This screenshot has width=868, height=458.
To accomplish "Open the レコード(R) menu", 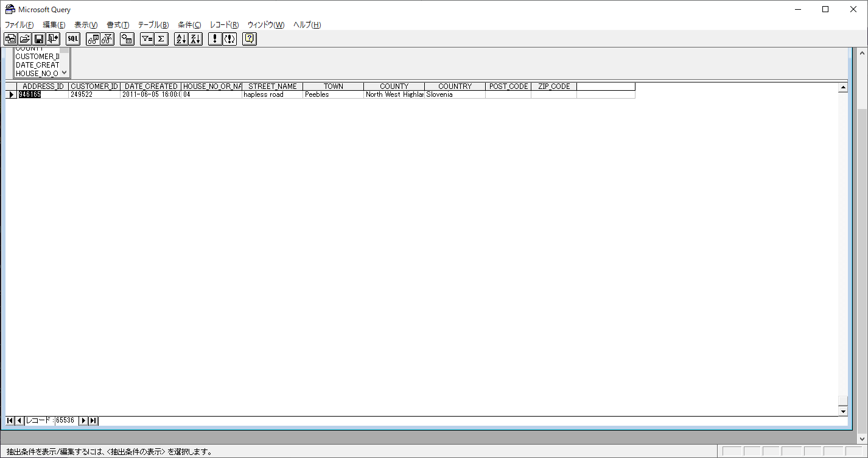I will 225,25.
